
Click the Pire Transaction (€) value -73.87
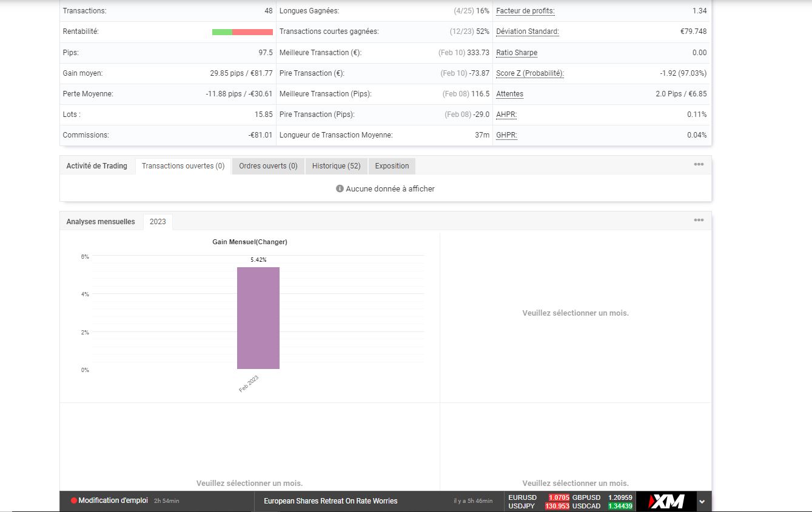(x=479, y=73)
